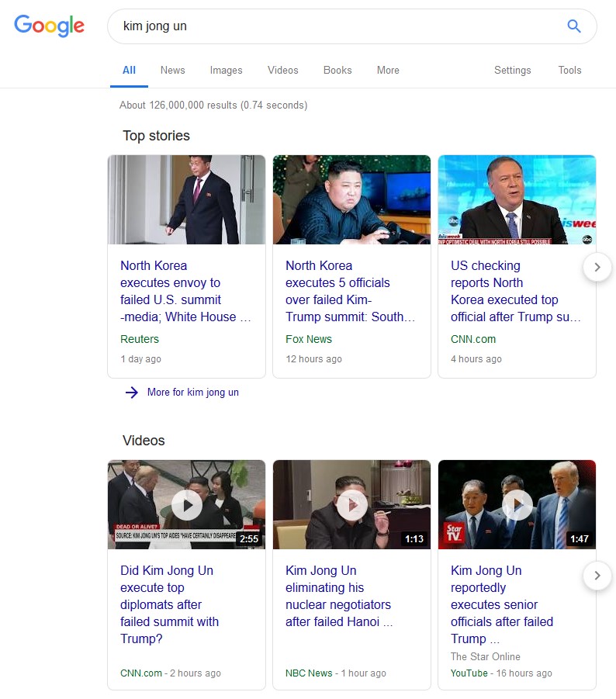Go to the Books tab
This screenshot has height=699, width=616.
click(337, 70)
